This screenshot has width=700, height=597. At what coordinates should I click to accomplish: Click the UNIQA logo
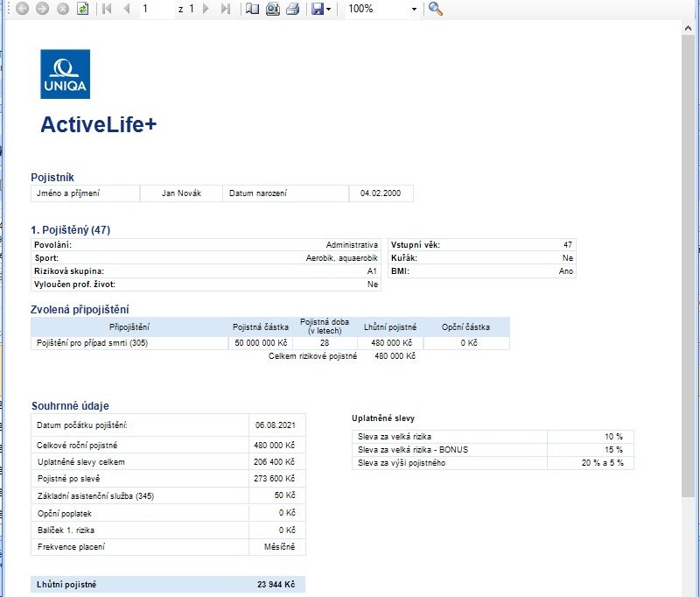click(65, 74)
